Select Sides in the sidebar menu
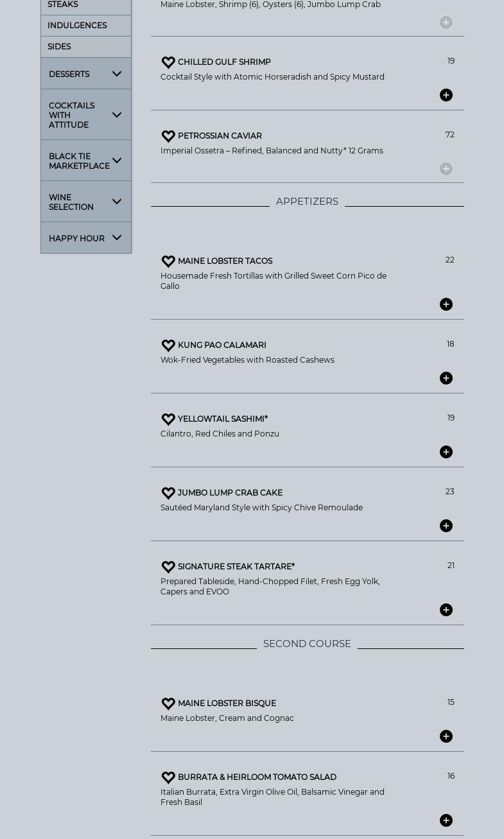This screenshot has height=839, width=504. pos(59,47)
